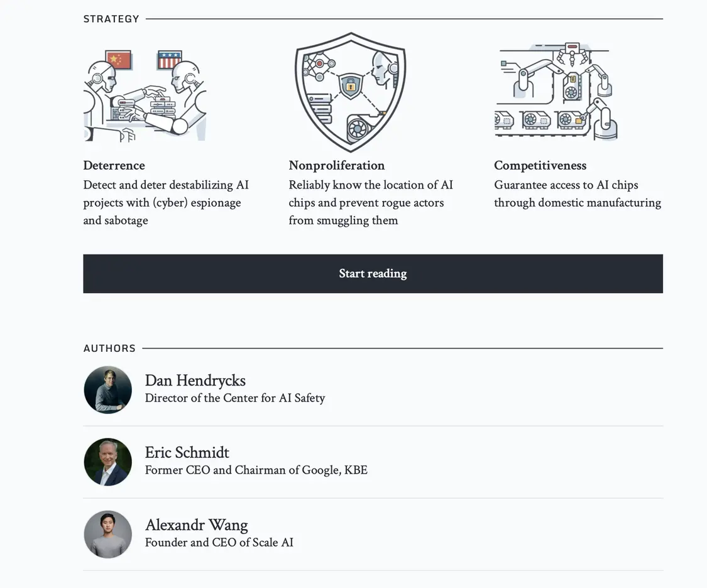
Task: Click the Chinese flag in the Deterrence illustration
Action: coord(118,60)
